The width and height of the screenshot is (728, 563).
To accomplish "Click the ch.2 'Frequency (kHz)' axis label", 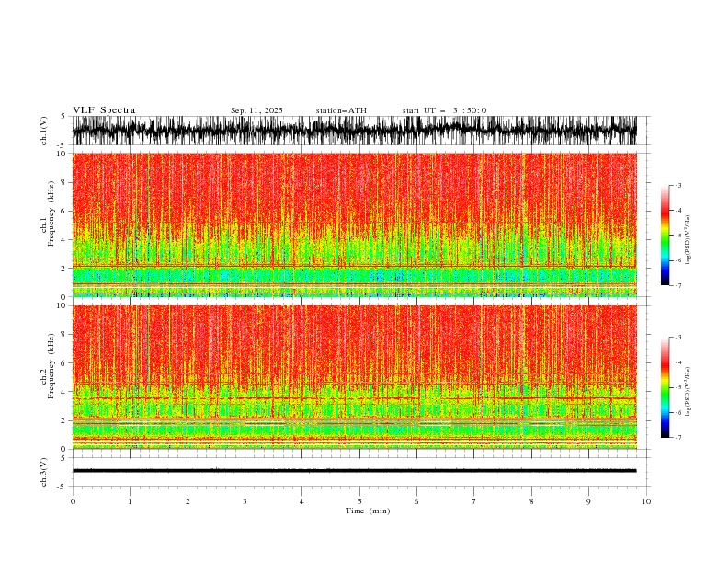I will pyautogui.click(x=51, y=366).
